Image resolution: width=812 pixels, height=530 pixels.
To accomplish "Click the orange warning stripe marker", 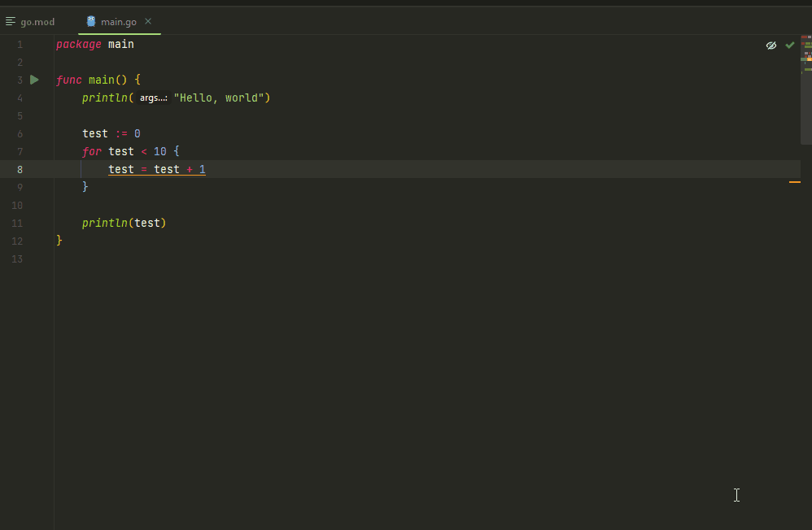I will [795, 182].
